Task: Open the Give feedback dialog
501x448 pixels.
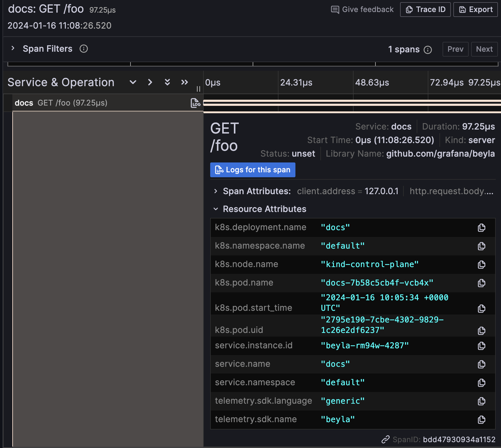Action: coord(362,10)
